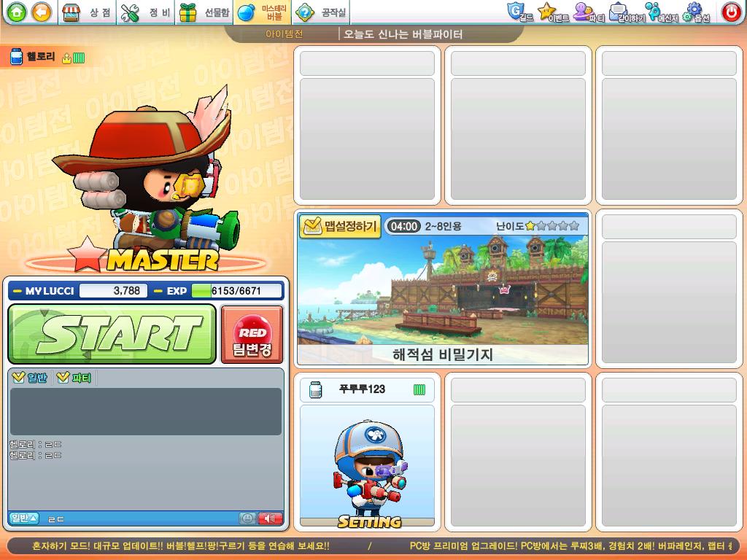This screenshot has height=560, width=747.
Task: Expand the 일반 chat channel dropdown
Action: [24, 518]
